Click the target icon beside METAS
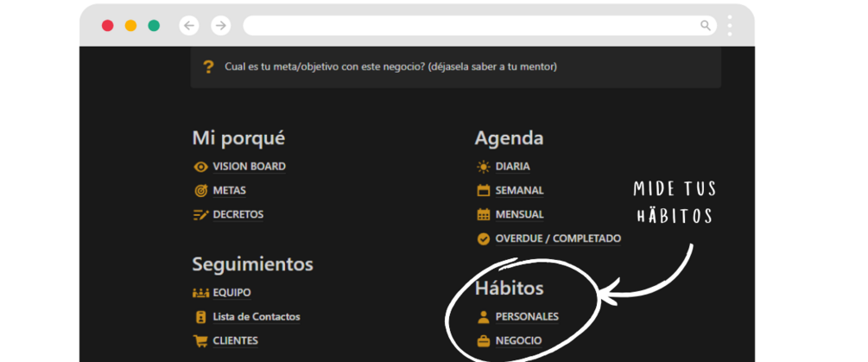The image size is (868, 362). click(x=201, y=191)
